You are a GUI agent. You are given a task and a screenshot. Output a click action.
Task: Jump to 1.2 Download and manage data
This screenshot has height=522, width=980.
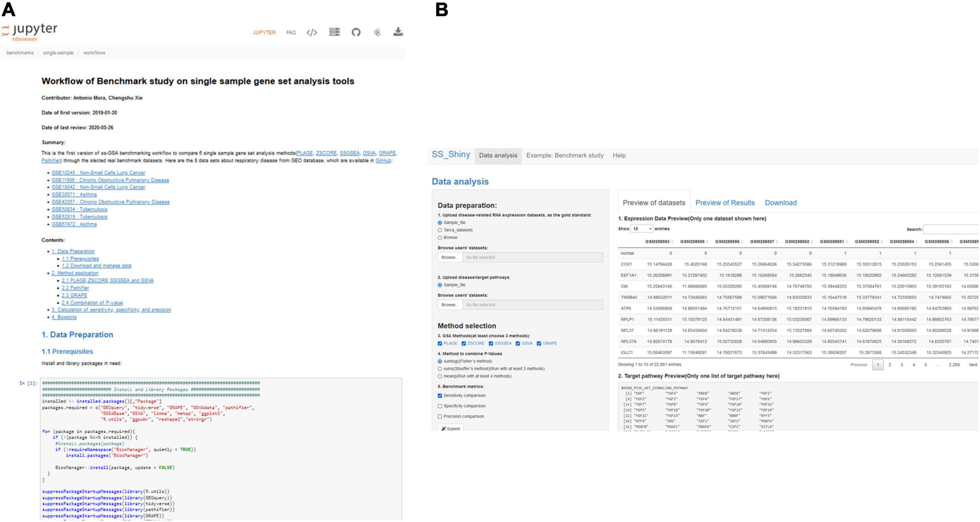[x=96, y=266]
